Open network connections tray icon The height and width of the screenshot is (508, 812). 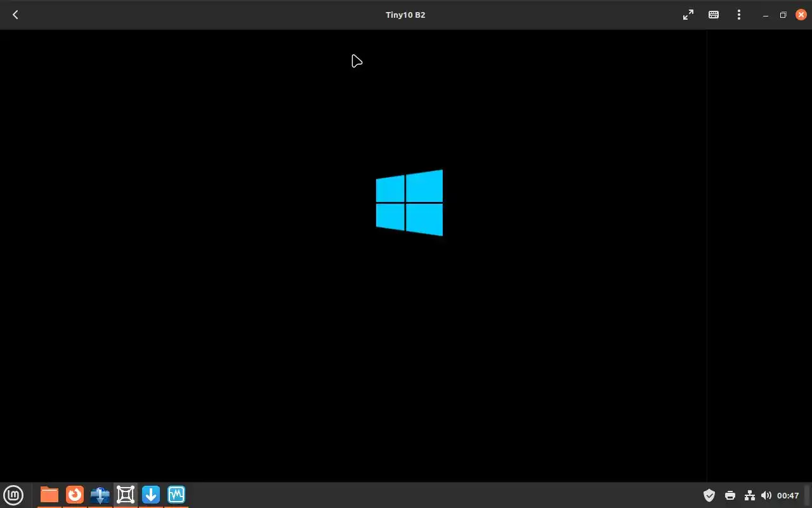pos(749,495)
